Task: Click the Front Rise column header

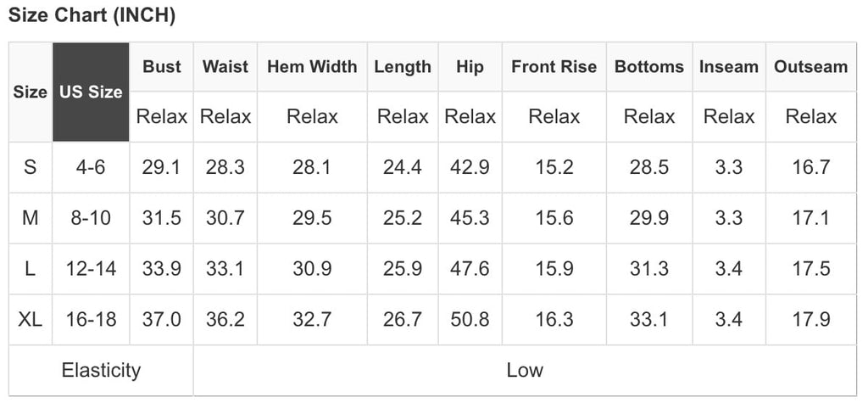Action: (x=554, y=67)
